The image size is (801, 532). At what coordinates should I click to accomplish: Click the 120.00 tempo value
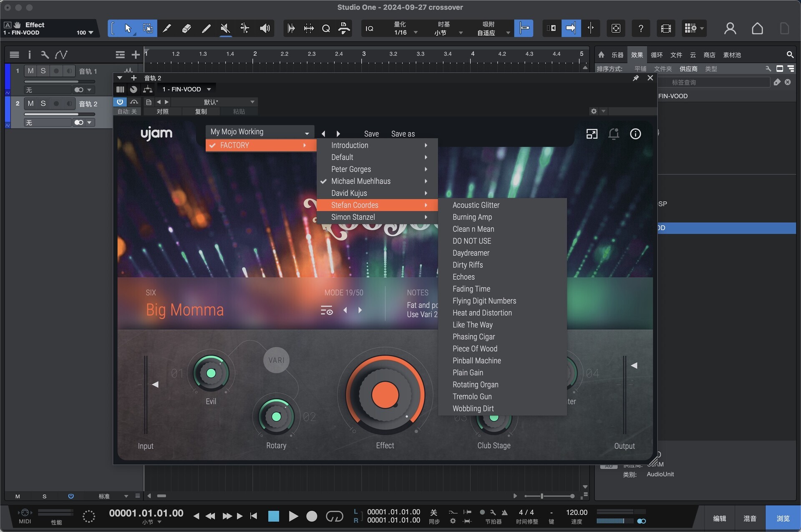click(577, 512)
